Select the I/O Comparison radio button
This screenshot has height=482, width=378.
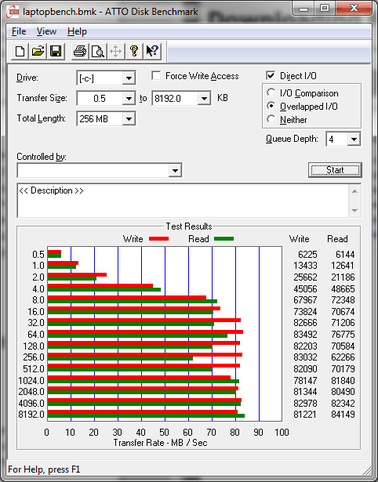[x=271, y=92]
